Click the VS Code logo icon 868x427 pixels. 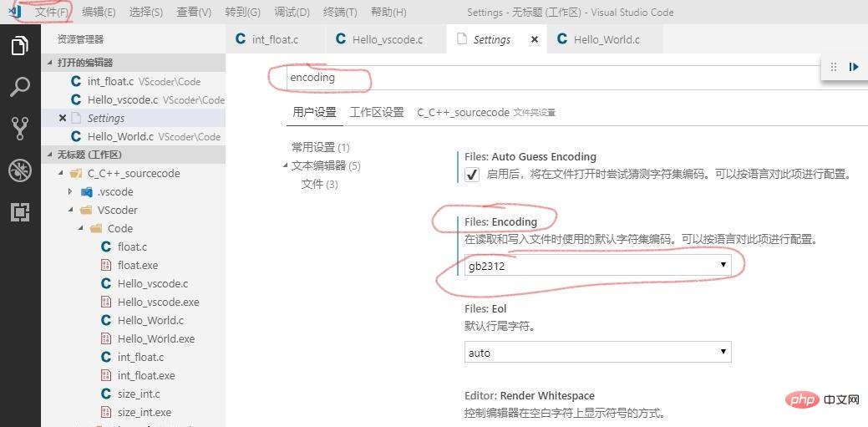click(15, 11)
